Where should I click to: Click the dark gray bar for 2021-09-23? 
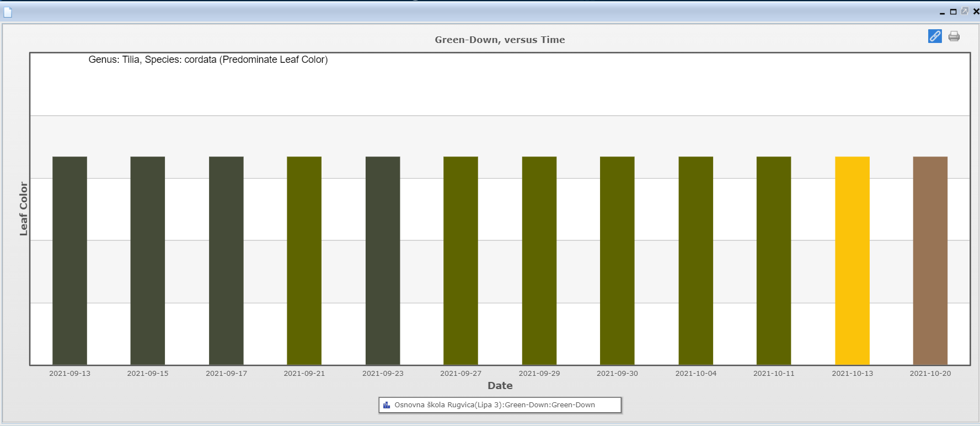point(382,260)
